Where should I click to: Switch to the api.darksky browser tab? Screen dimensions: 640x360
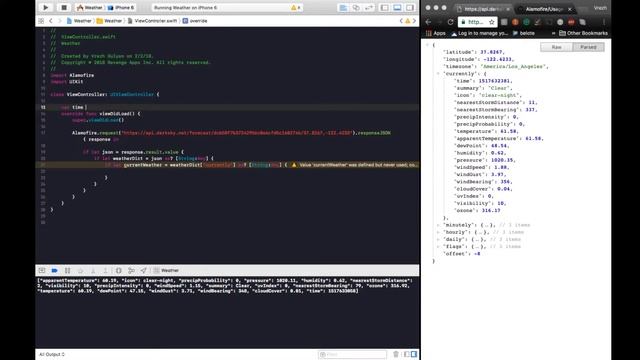pyautogui.click(x=483, y=9)
